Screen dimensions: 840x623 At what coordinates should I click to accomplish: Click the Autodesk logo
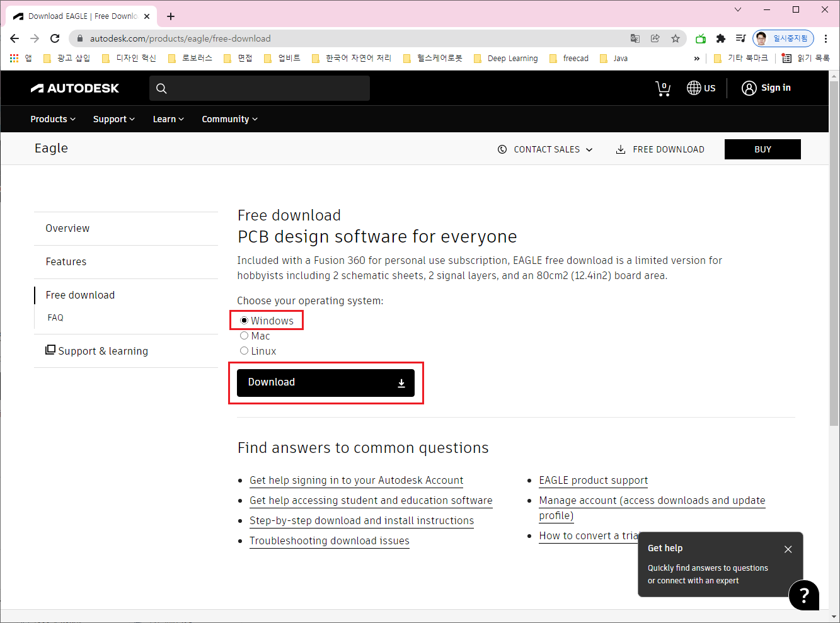75,88
